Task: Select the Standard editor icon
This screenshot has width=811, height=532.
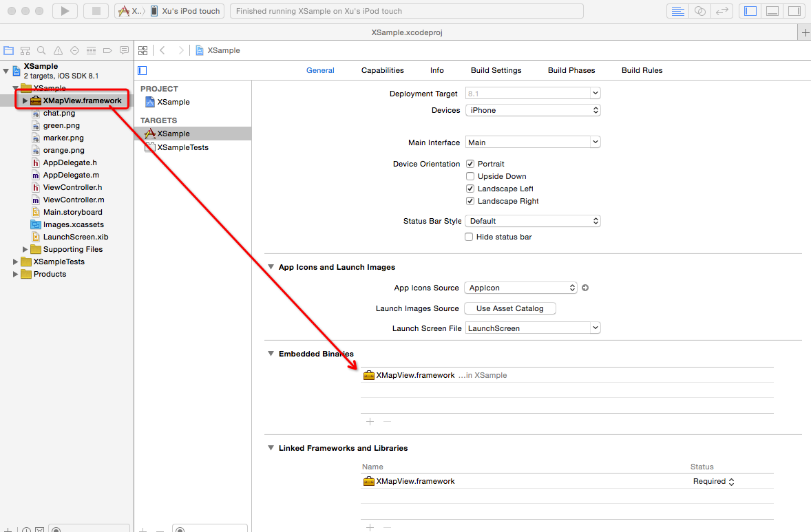Action: tap(679, 11)
